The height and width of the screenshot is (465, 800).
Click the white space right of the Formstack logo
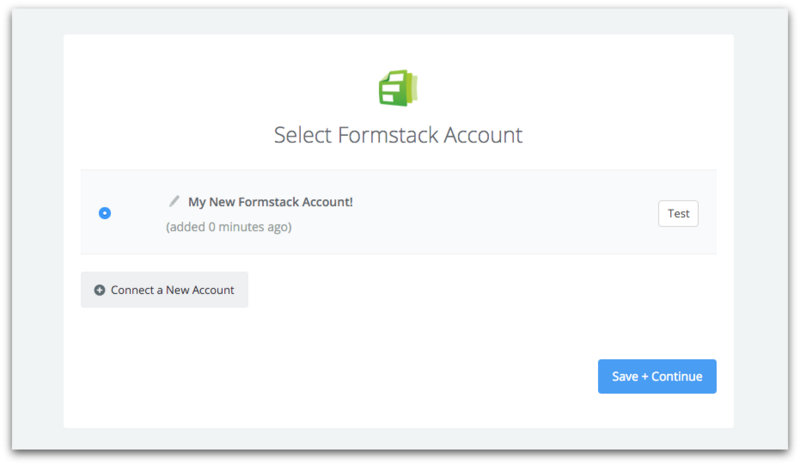550,88
